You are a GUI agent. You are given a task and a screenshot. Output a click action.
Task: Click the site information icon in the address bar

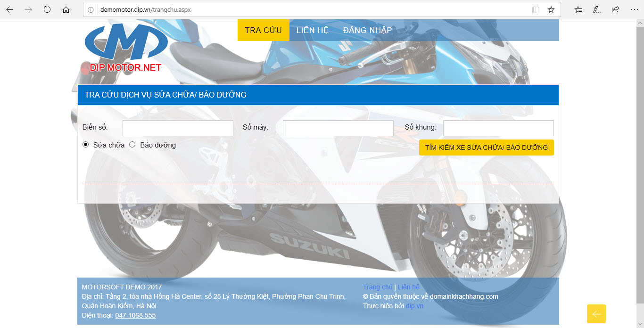(x=91, y=9)
